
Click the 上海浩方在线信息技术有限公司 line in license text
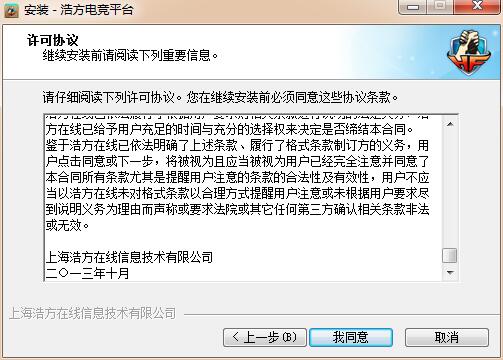pyautogui.click(x=129, y=257)
